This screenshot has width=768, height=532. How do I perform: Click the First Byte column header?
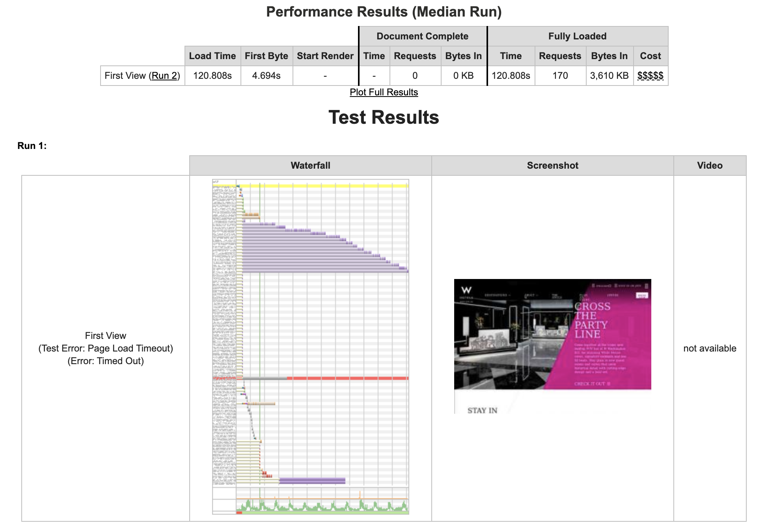point(266,56)
